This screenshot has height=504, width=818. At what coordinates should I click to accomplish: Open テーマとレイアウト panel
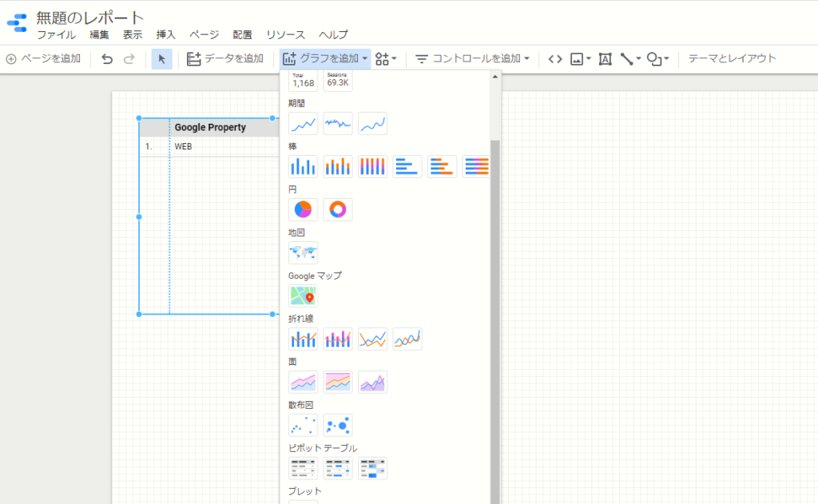pos(732,59)
